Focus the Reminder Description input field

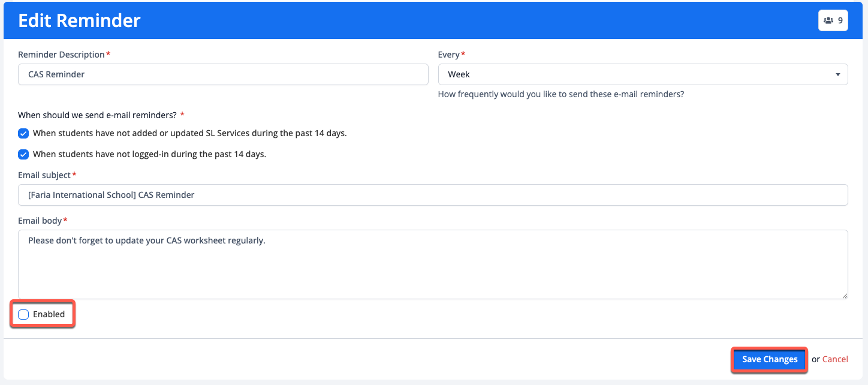coord(223,75)
